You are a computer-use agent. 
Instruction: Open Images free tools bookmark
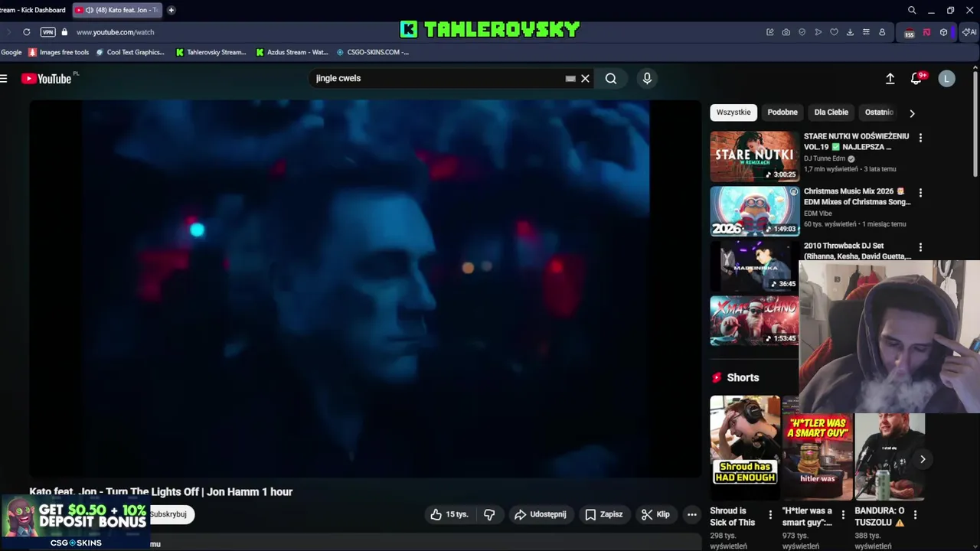(58, 52)
